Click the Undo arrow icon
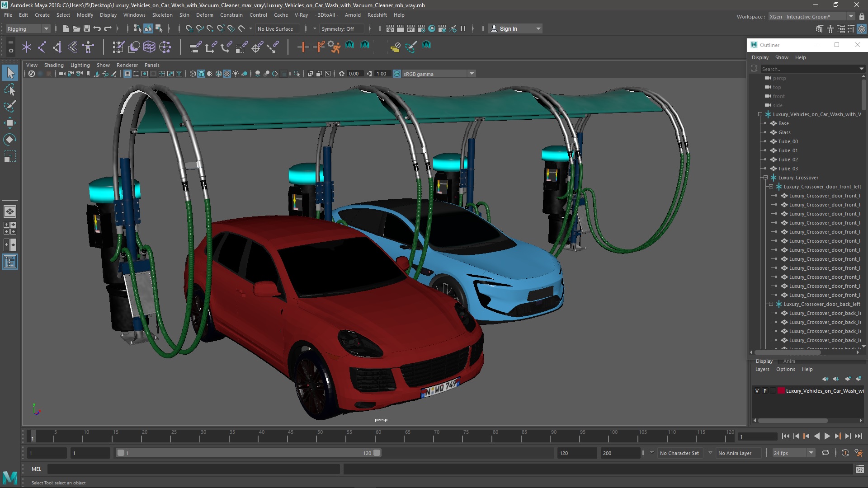868x488 pixels. pos(97,28)
